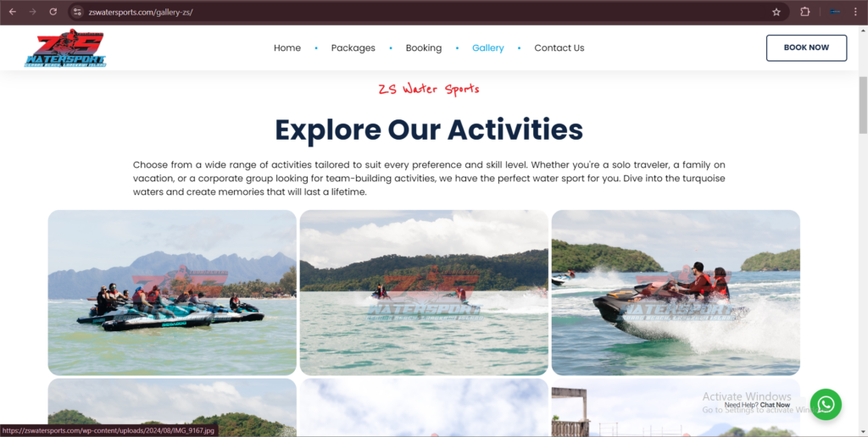
Task: Select the Gallery menu item
Action: click(x=487, y=48)
